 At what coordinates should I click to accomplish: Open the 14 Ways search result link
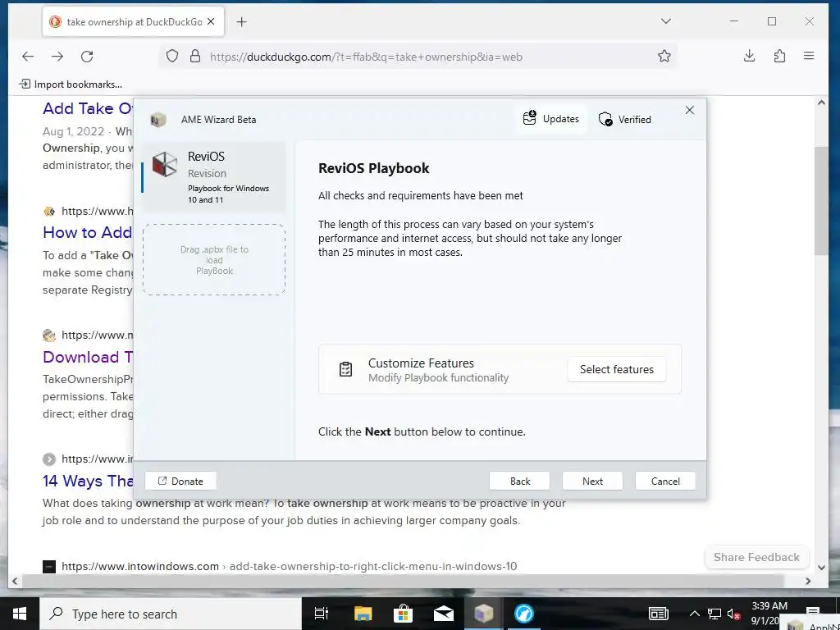(88, 481)
